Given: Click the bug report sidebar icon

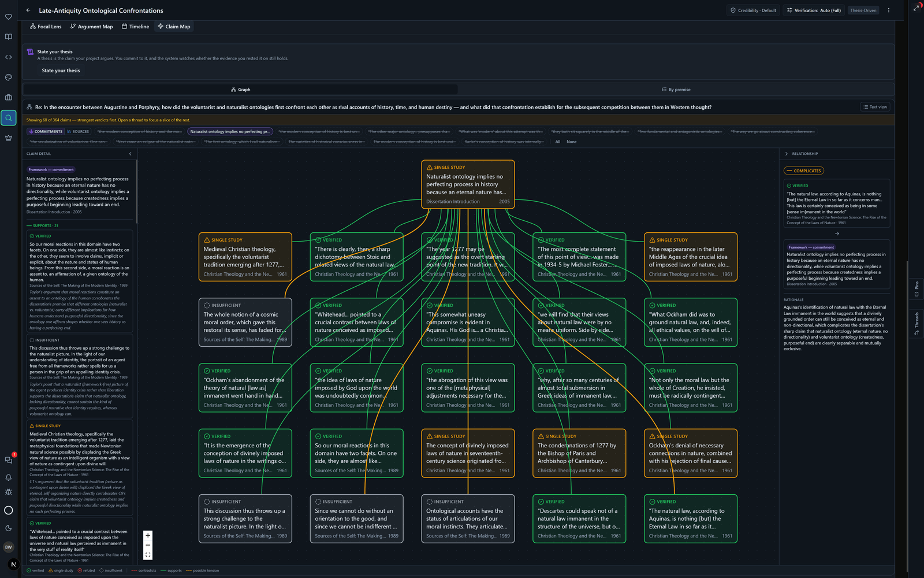Looking at the screenshot, I should tap(9, 492).
